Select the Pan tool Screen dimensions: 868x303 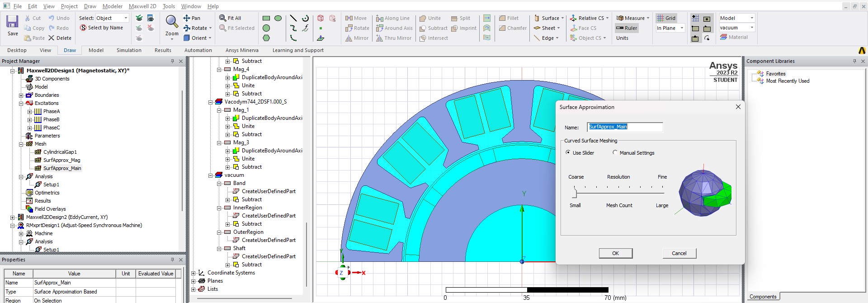pos(192,18)
